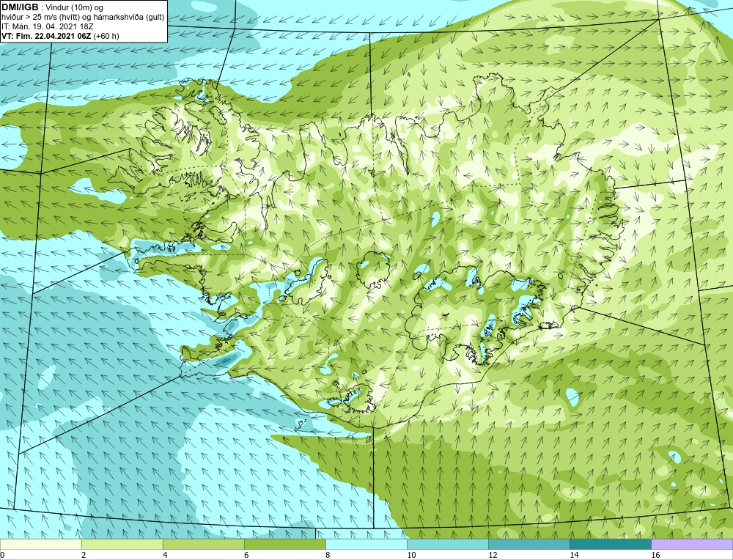Viewport: 733px width, 560px height.
Task: Click the legend label '2'
Action: point(84,555)
